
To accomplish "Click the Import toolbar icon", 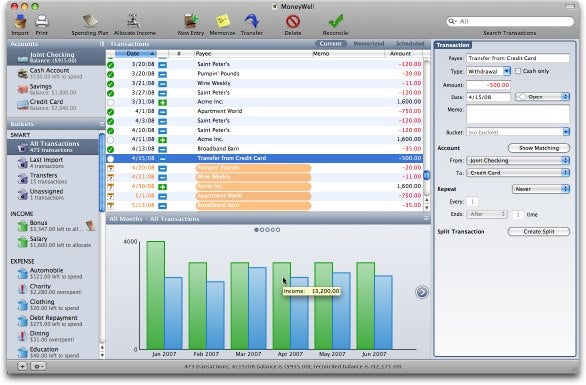I will [20, 21].
